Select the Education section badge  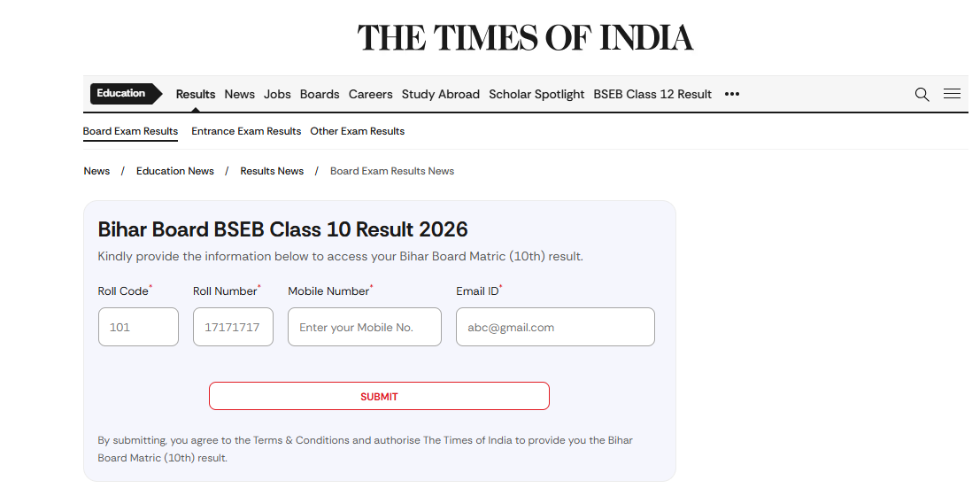(123, 94)
